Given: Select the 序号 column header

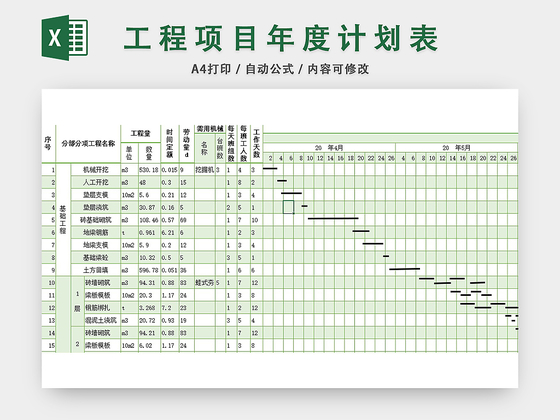Looking at the screenshot, I should [48, 144].
